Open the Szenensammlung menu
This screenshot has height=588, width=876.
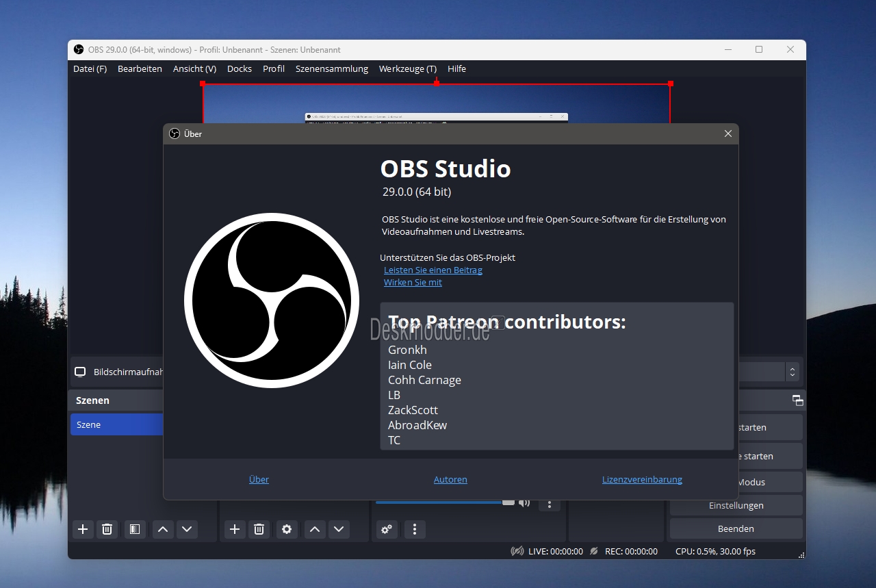(x=332, y=68)
